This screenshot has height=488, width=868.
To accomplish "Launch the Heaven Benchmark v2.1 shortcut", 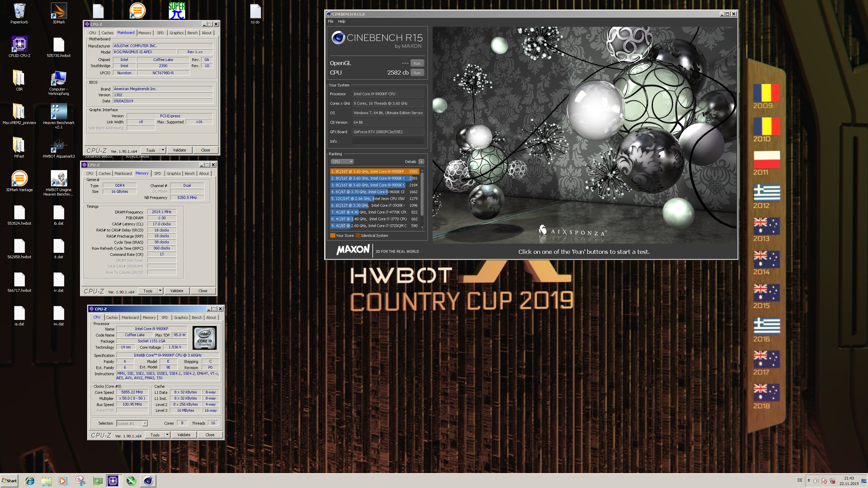I will click(x=59, y=116).
